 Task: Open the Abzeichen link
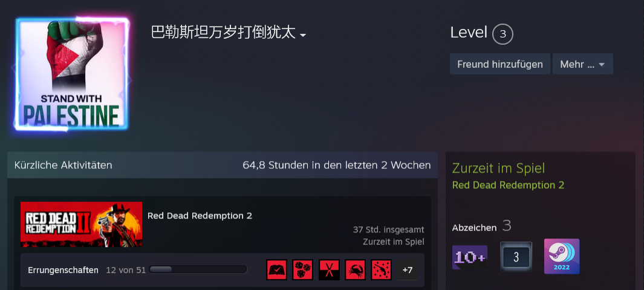[x=474, y=228]
